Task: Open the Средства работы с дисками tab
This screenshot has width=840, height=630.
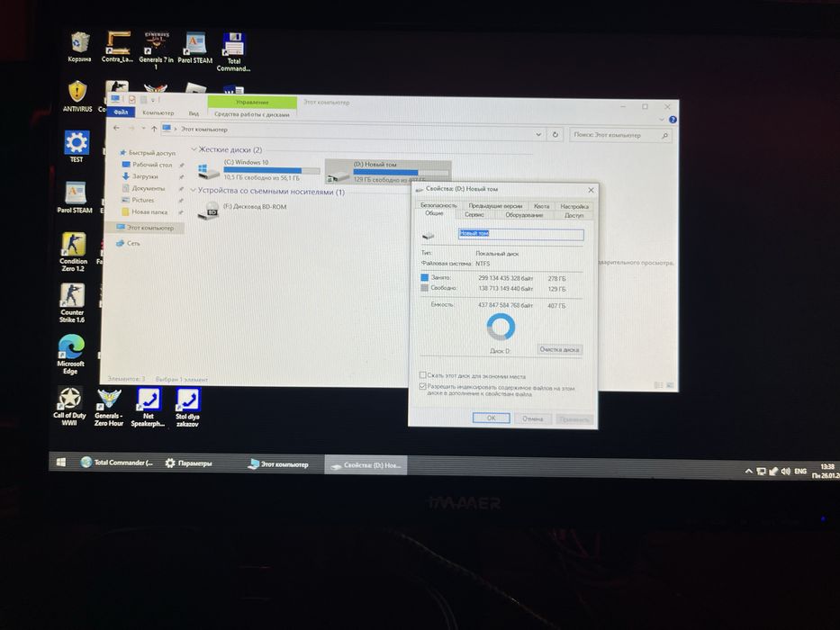Action: point(252,114)
